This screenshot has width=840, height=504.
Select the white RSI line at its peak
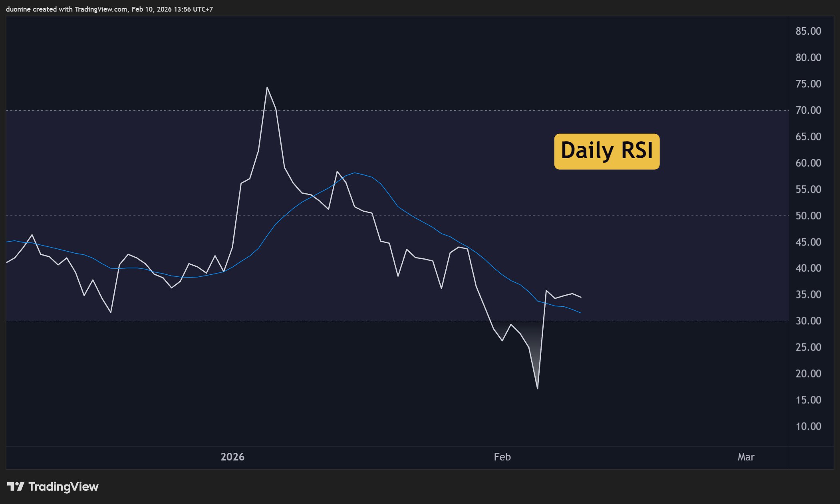pyautogui.click(x=267, y=87)
